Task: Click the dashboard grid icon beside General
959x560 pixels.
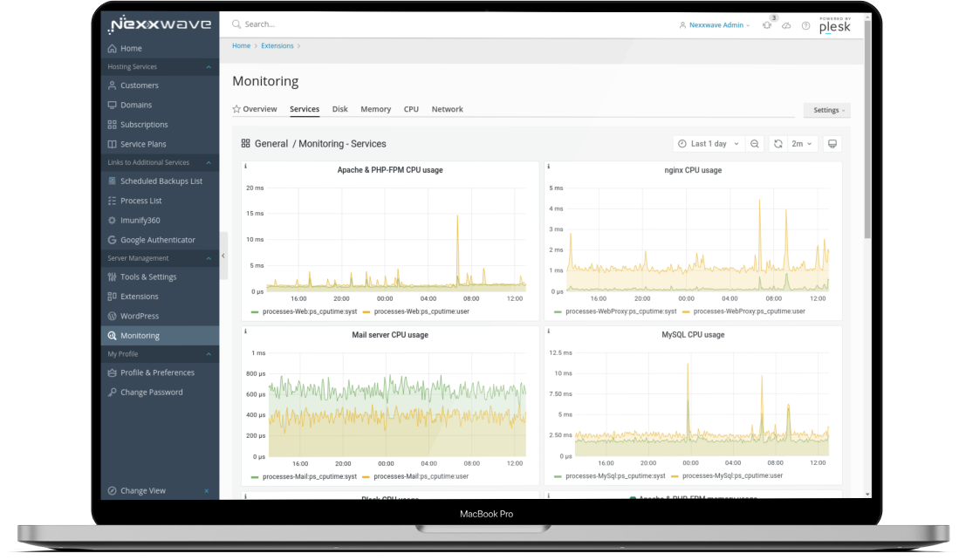Action: tap(245, 144)
